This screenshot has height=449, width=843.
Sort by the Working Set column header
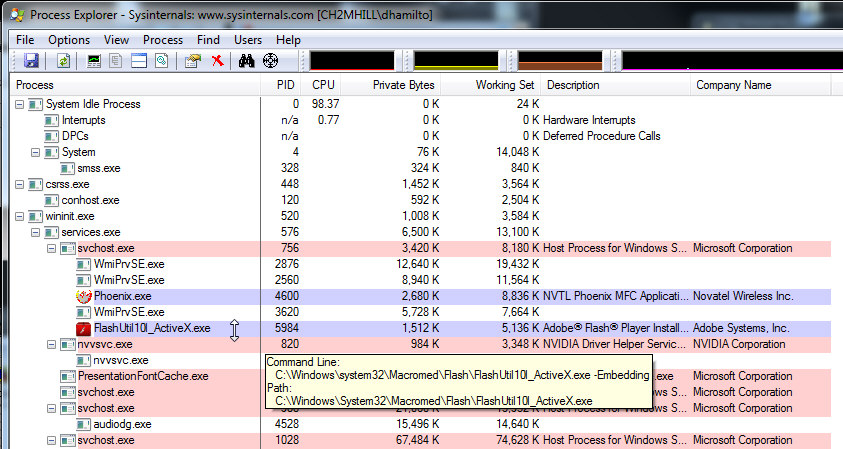click(x=491, y=85)
